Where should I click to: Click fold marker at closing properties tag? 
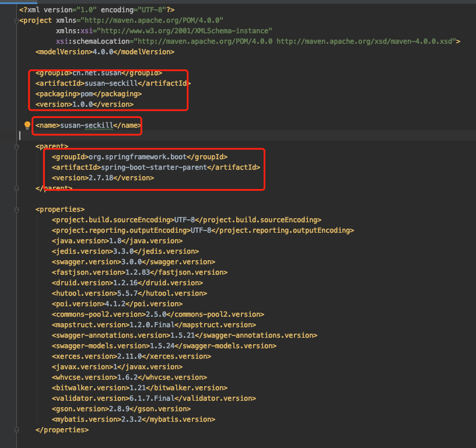17,430
